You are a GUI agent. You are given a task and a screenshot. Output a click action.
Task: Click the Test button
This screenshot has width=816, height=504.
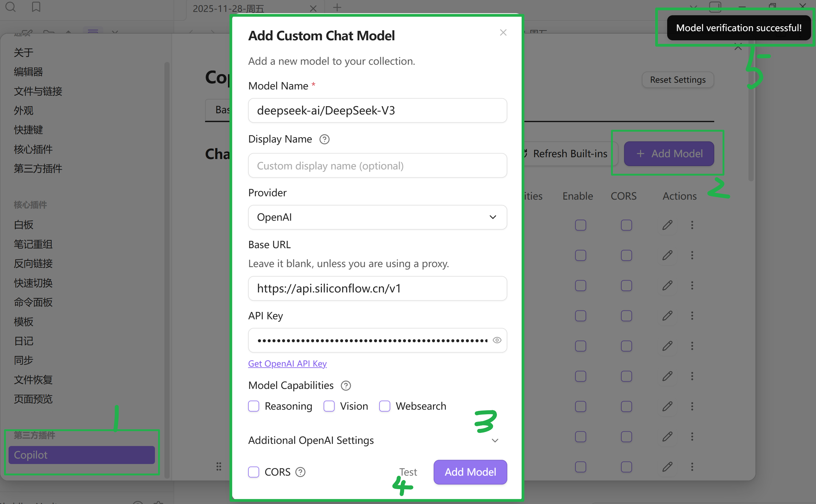408,472
